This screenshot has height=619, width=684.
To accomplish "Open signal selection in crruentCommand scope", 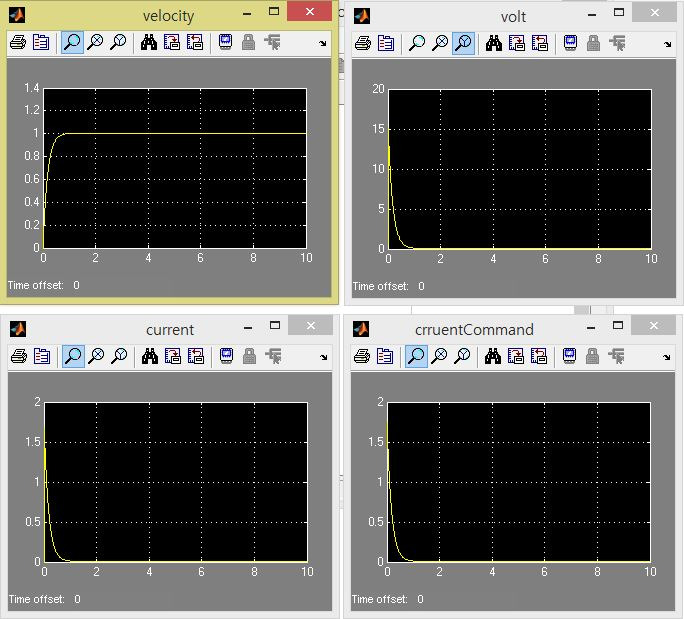I will click(x=616, y=356).
